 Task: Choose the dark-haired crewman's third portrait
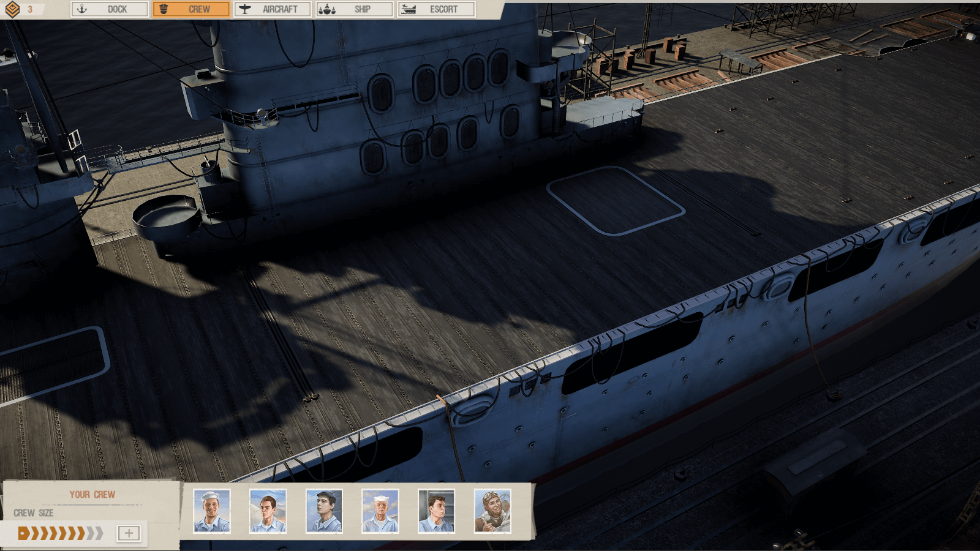pos(324,511)
